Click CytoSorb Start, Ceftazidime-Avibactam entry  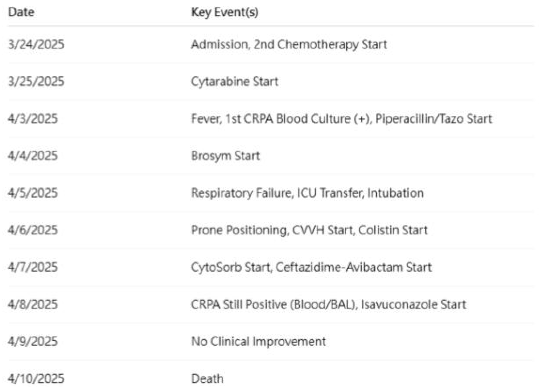click(311, 267)
